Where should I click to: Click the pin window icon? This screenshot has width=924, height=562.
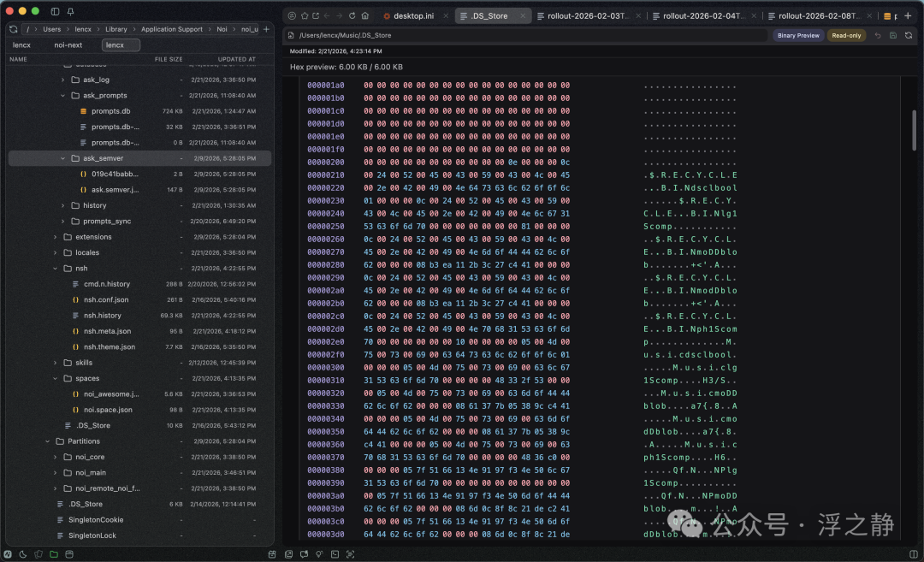coord(70,11)
